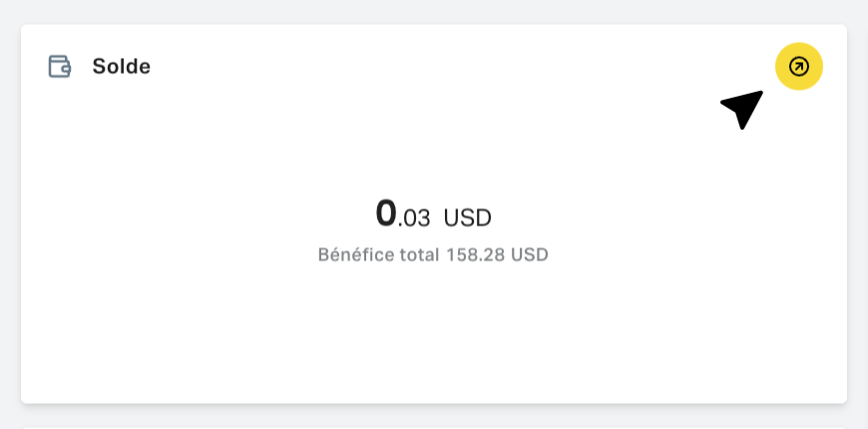Click the wallet icon beside Solde

point(60,67)
